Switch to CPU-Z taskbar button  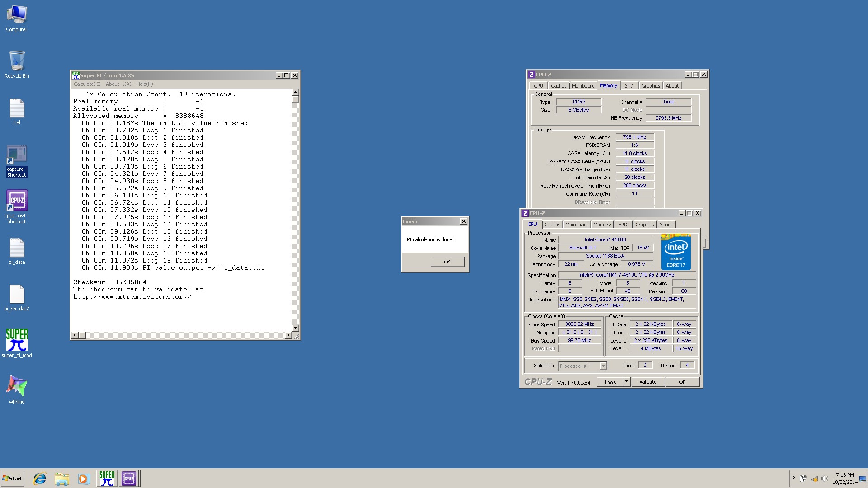coord(129,479)
